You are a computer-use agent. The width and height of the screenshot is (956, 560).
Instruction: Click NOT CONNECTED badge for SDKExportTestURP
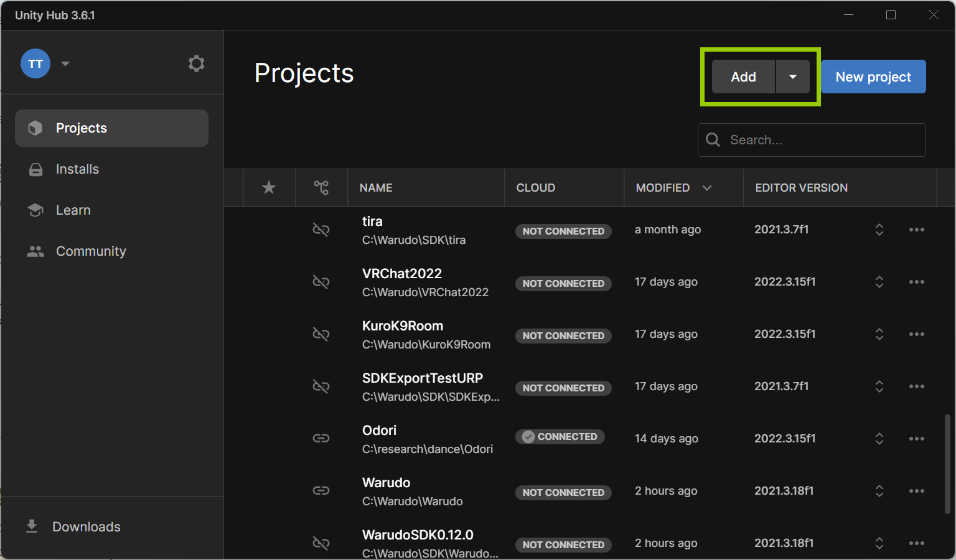click(x=563, y=388)
